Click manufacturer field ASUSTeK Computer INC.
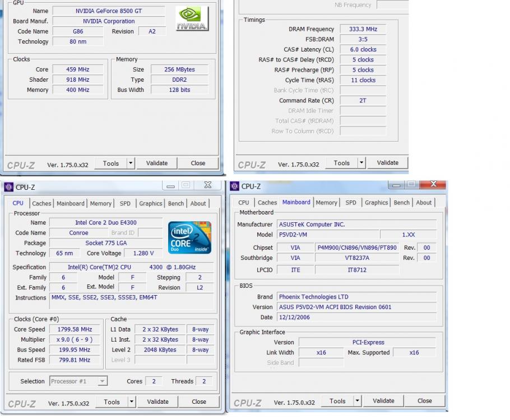The width and height of the screenshot is (510, 420). click(x=356, y=225)
